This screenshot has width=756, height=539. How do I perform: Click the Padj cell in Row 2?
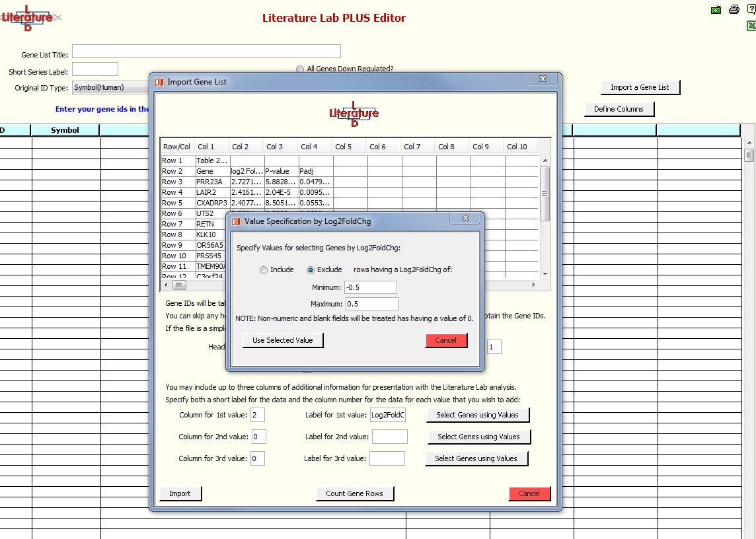pos(316,171)
